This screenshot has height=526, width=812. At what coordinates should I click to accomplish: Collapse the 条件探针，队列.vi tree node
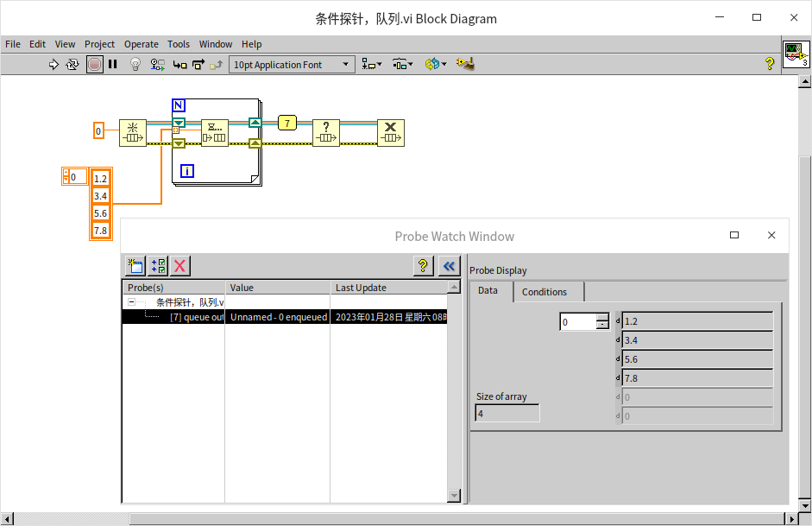131,302
